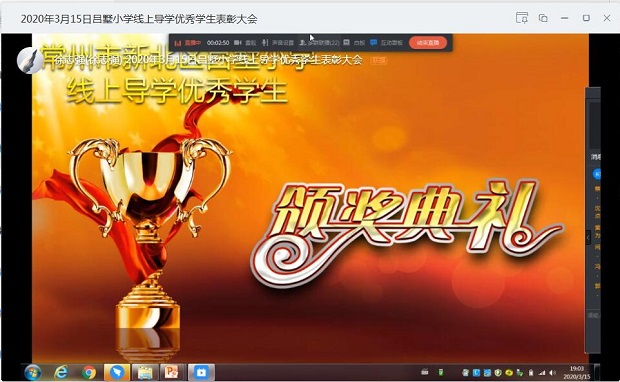Open the microphone sound settings
This screenshot has width=620, height=382.
click(x=278, y=43)
